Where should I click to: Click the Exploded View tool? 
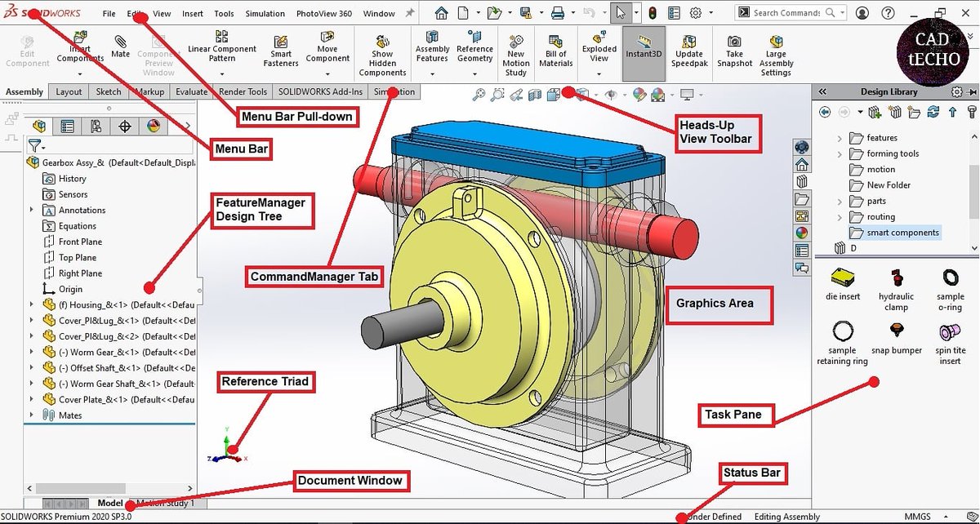tap(599, 47)
